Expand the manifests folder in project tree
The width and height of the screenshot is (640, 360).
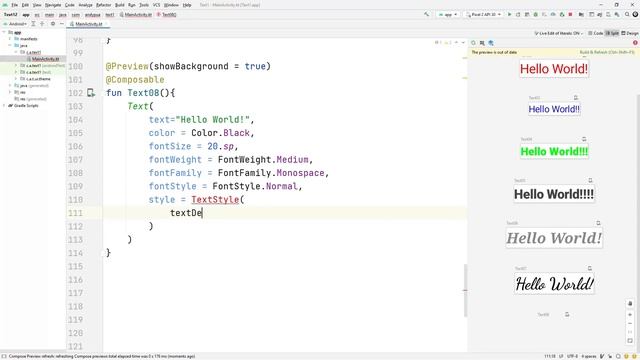10,39
